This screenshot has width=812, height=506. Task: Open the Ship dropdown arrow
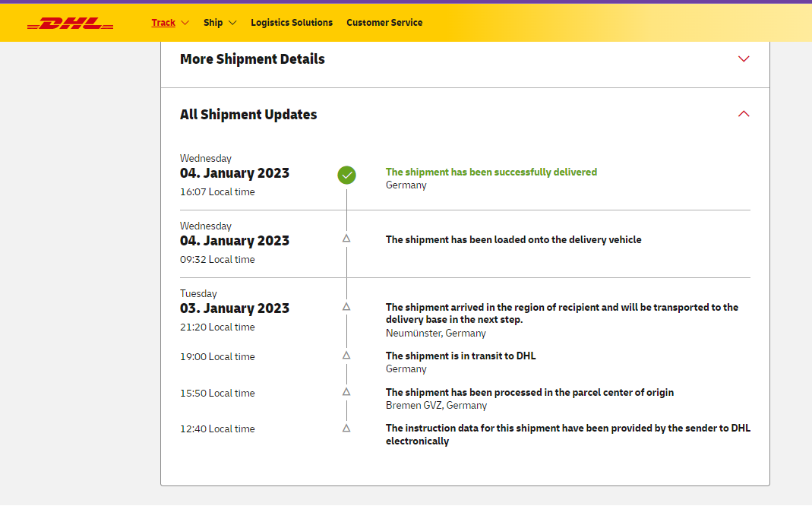pyautogui.click(x=232, y=23)
